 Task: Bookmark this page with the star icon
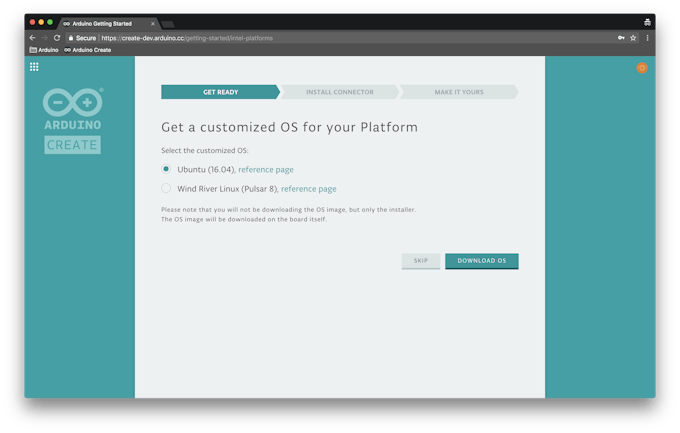click(x=633, y=38)
